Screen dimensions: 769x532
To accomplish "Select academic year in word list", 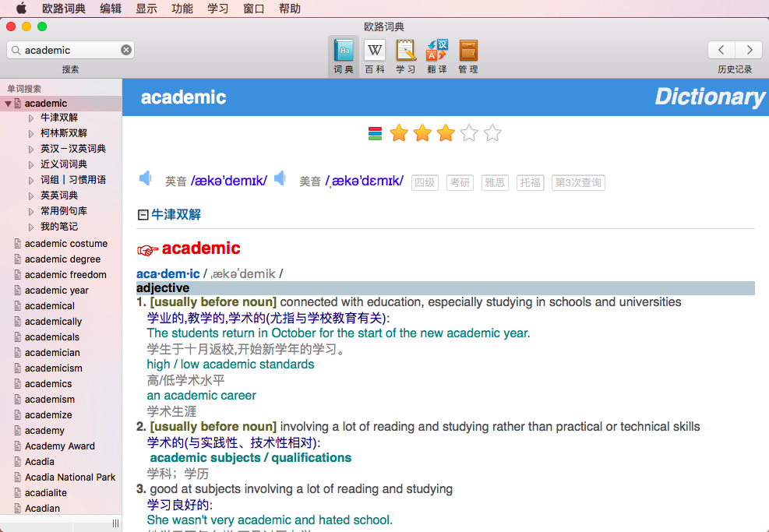I will pyautogui.click(x=57, y=291).
